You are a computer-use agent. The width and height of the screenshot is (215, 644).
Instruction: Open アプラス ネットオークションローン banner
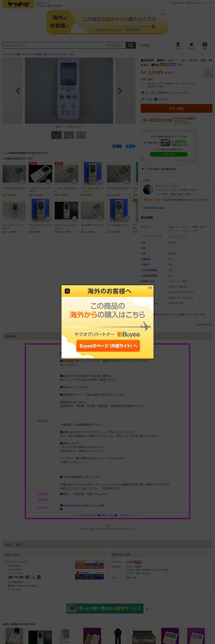pyautogui.click(x=90, y=564)
